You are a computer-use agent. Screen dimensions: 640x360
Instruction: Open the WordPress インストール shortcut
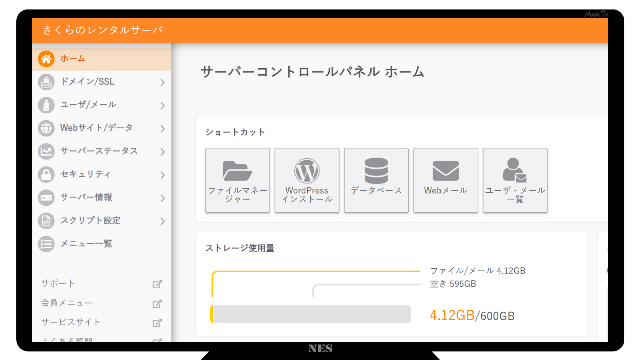tap(307, 180)
